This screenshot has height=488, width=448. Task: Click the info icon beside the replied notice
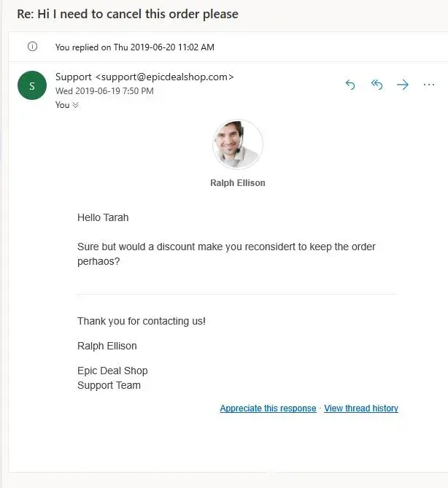(x=32, y=47)
